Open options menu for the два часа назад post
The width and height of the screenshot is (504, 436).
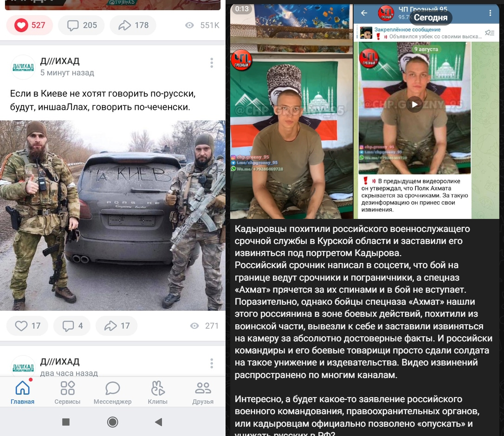pos(212,363)
